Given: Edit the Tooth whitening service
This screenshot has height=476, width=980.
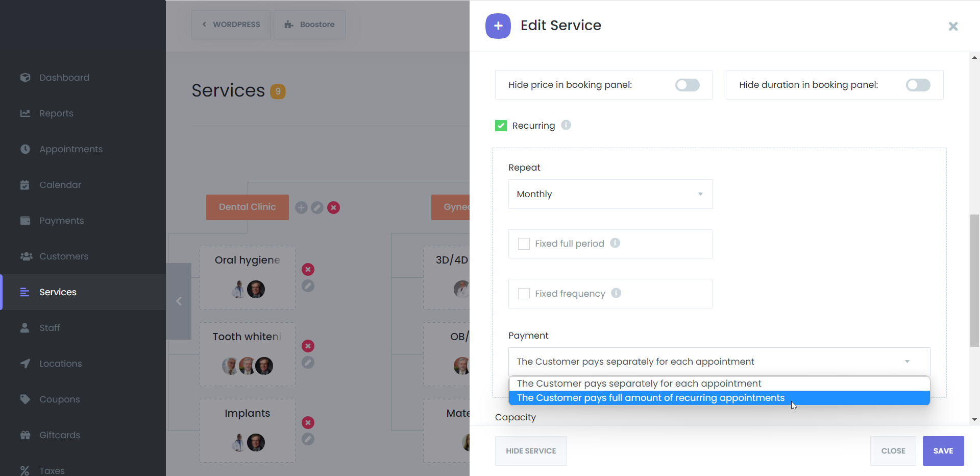Looking at the screenshot, I should point(308,363).
